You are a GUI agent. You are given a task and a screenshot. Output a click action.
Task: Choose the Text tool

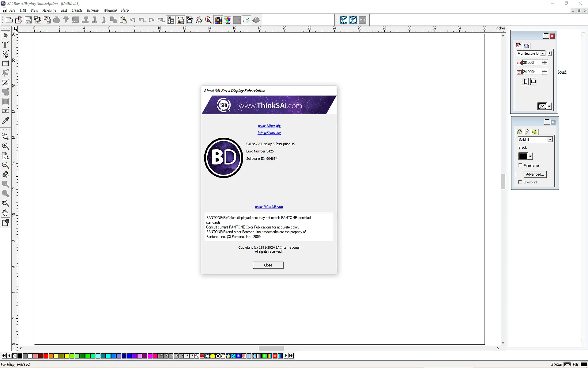[x=5, y=45]
